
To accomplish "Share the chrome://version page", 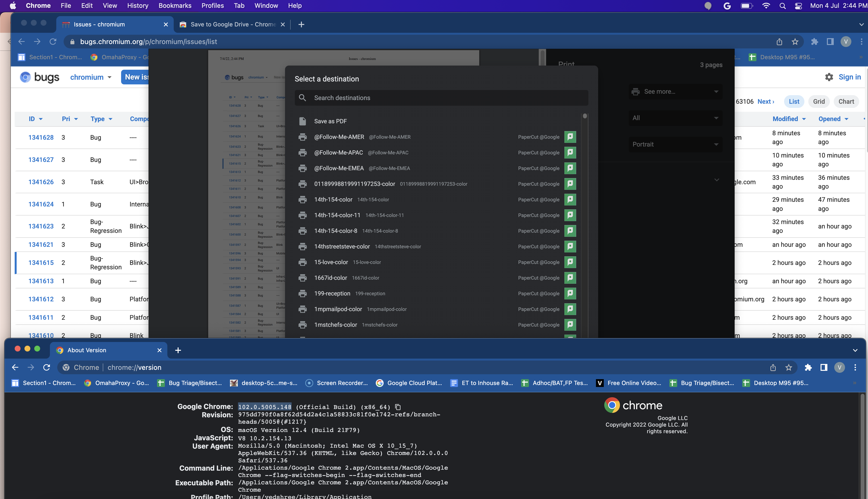I will click(773, 367).
